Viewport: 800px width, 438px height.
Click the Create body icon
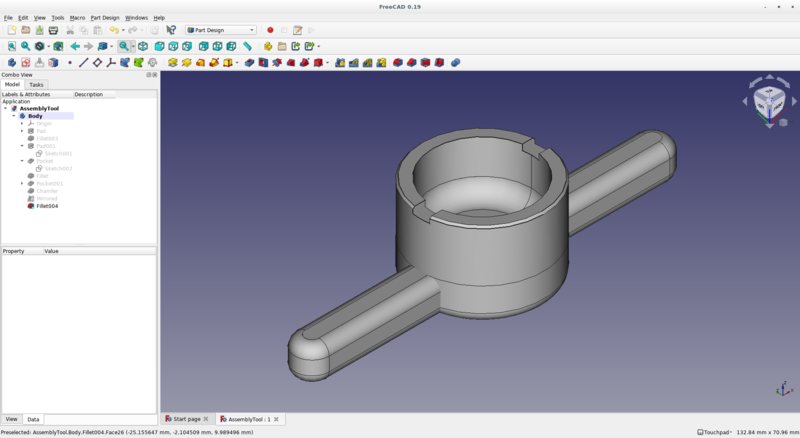[x=11, y=62]
